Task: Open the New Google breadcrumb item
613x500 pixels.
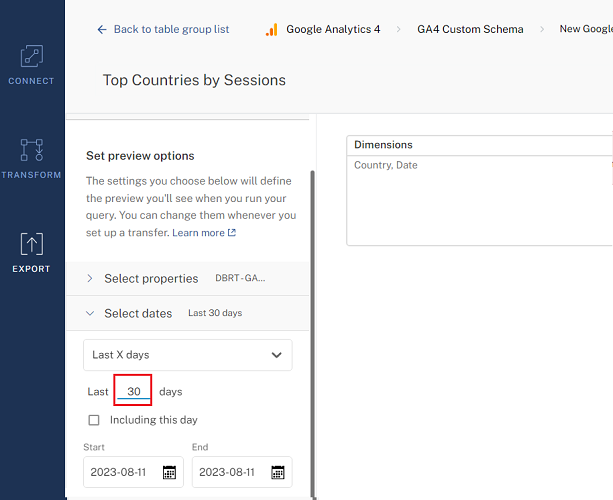Action: tap(586, 29)
